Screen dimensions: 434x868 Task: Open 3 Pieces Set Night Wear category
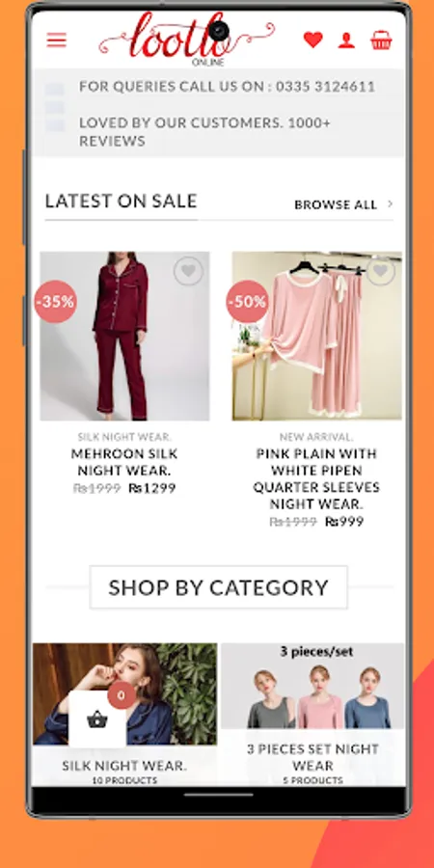click(312, 715)
